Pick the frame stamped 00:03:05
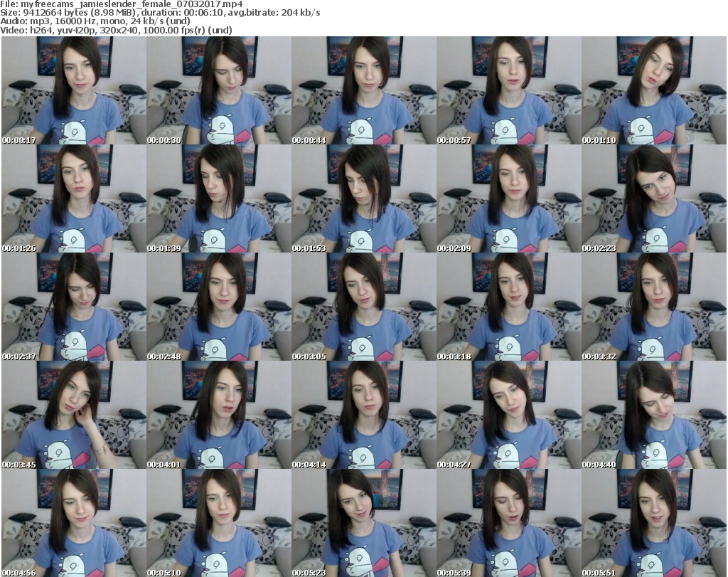The image size is (728, 577). tap(364, 307)
